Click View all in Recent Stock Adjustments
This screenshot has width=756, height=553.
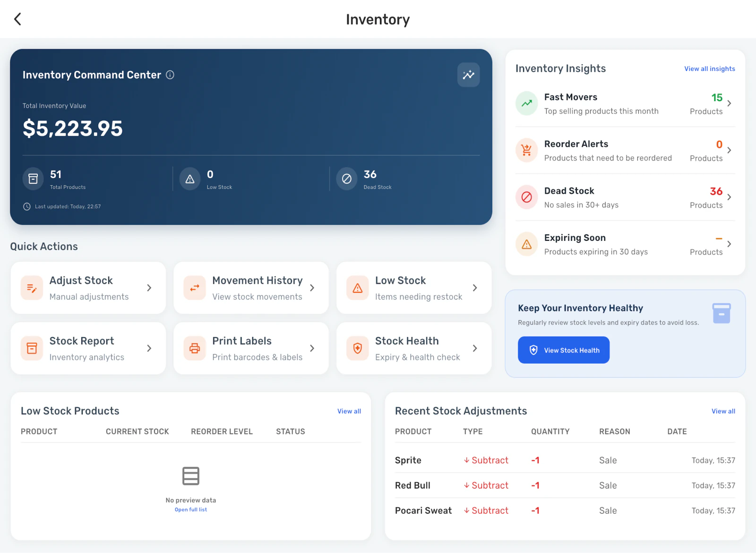click(723, 411)
